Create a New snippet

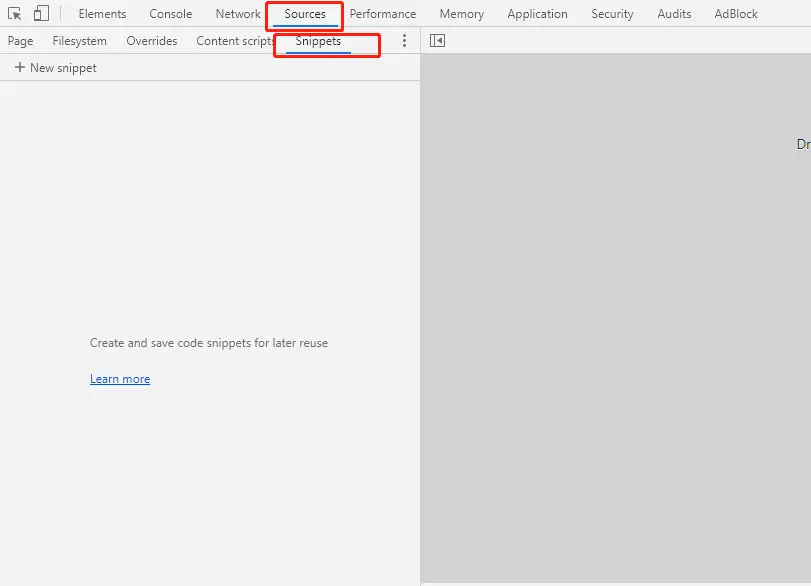(55, 68)
